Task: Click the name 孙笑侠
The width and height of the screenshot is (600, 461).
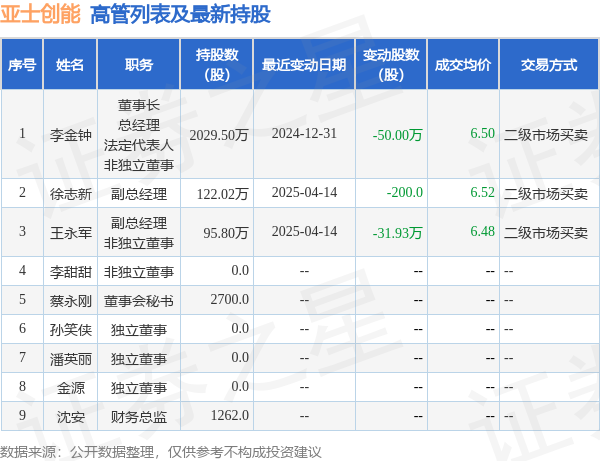Action: [x=71, y=330]
